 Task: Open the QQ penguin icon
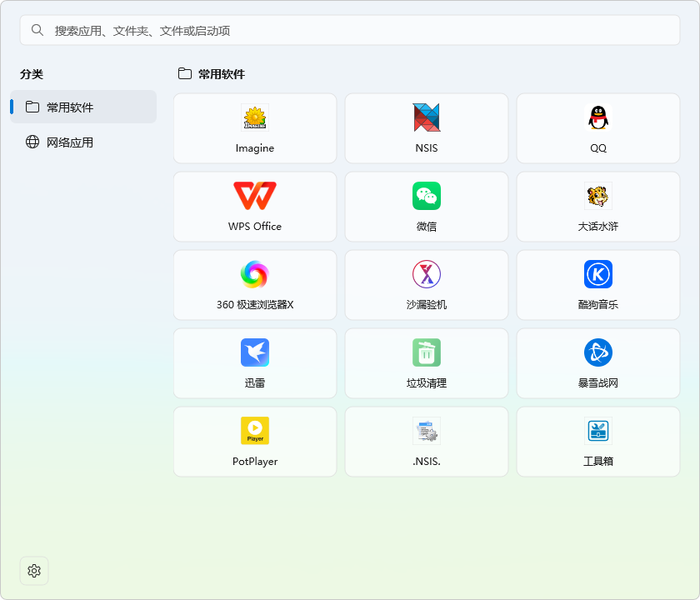pos(598,117)
